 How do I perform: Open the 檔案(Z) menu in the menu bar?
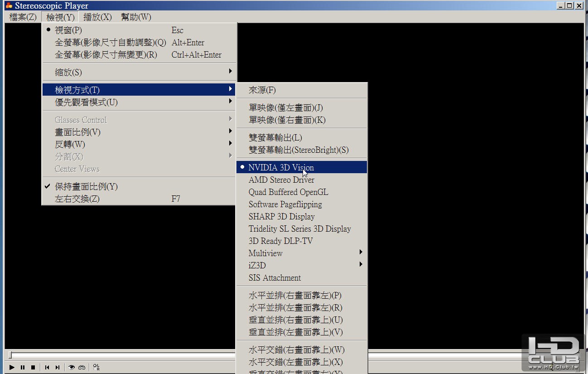(x=23, y=17)
